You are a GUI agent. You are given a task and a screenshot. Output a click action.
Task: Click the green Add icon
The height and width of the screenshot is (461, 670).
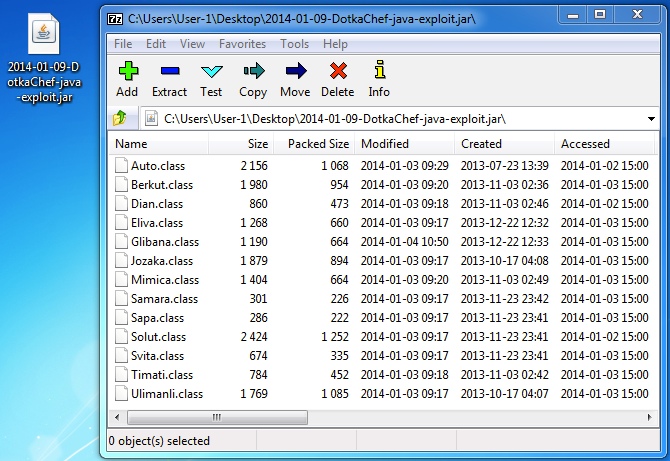click(x=127, y=71)
